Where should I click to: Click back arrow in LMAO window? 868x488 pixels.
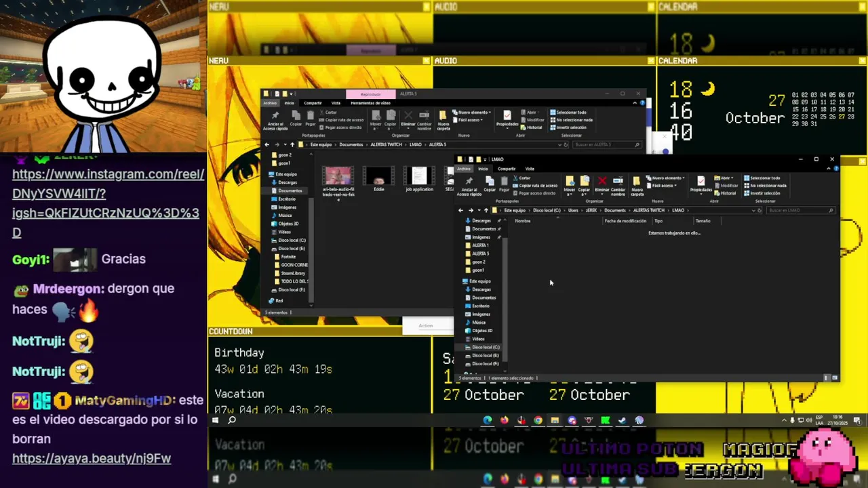460,210
